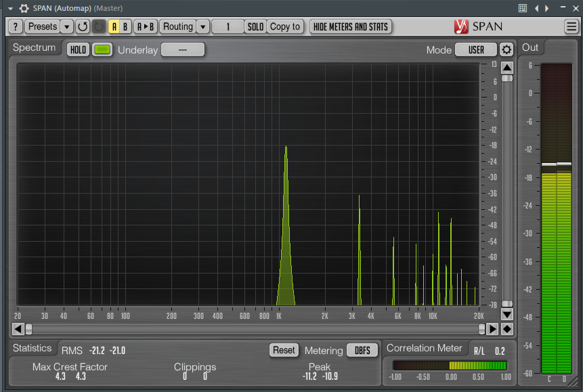
Task: Select the Spectrum panel tab
Action: tap(35, 47)
